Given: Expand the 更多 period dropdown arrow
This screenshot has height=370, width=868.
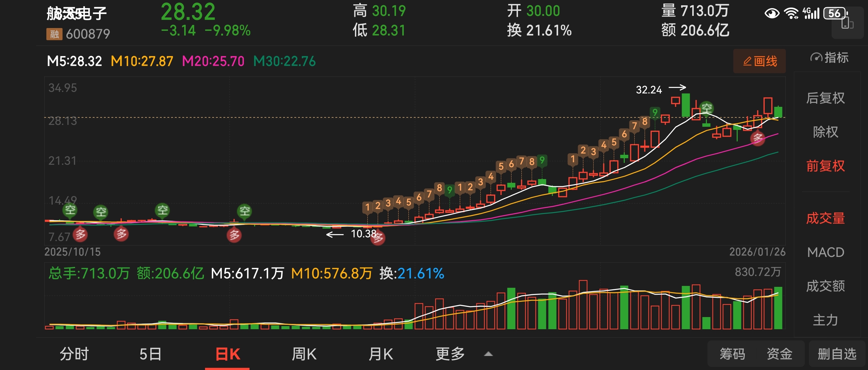Looking at the screenshot, I should pyautogui.click(x=488, y=354).
